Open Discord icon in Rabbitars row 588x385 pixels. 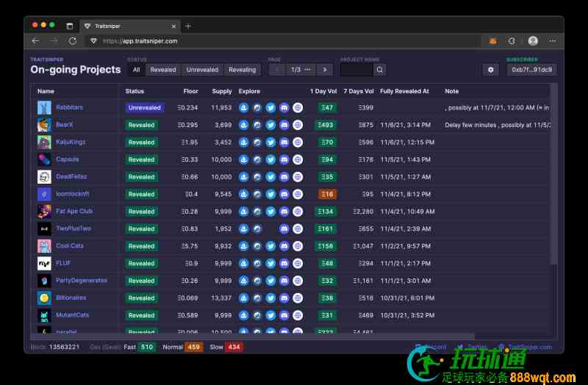[284, 108]
